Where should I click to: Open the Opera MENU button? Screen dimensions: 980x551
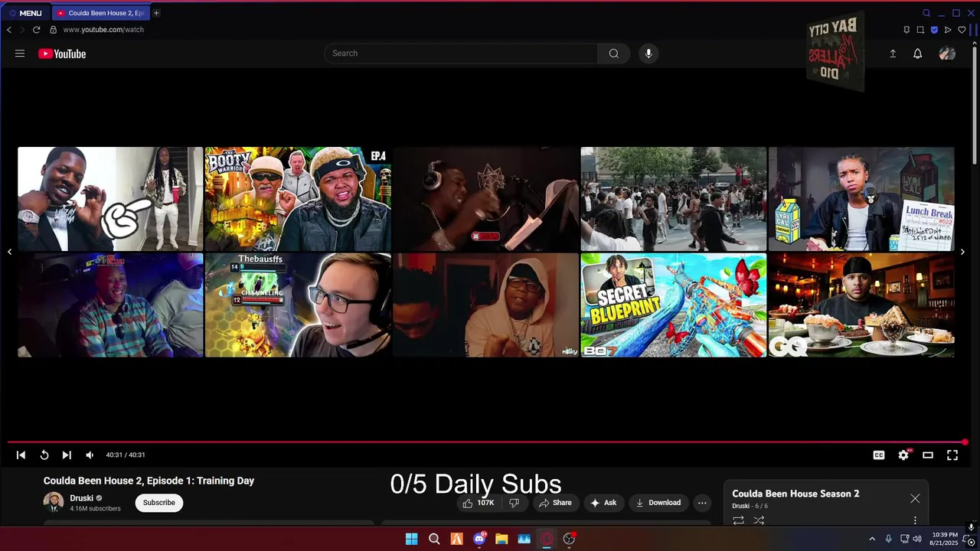coord(25,13)
